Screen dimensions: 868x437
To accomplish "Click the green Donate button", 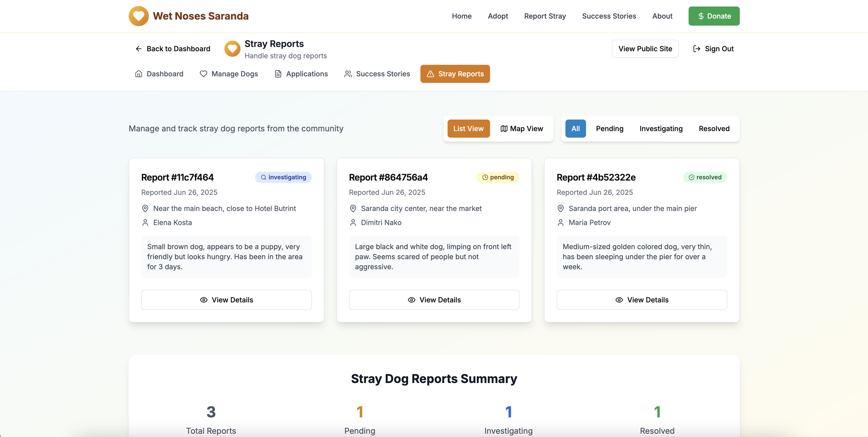I will [714, 16].
